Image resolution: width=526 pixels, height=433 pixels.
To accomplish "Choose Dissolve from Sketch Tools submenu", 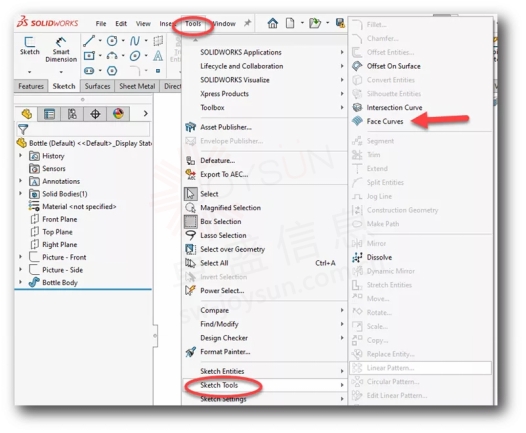I will tap(379, 258).
